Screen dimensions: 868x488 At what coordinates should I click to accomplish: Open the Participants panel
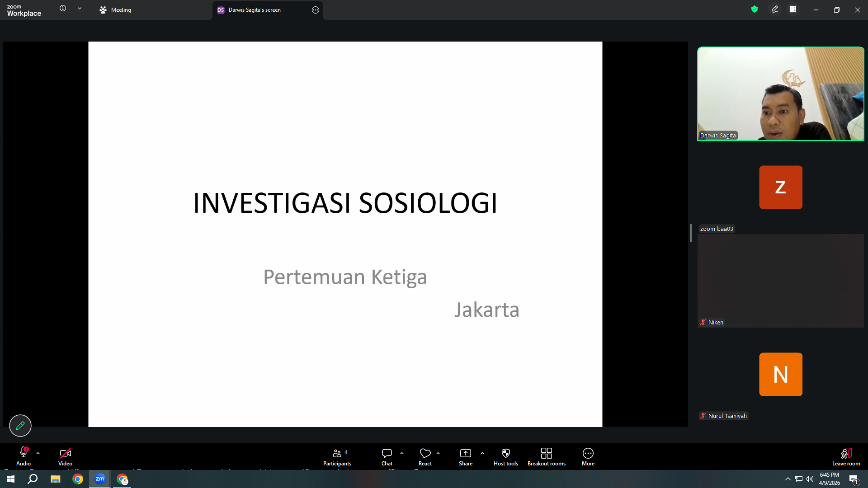coord(337,456)
